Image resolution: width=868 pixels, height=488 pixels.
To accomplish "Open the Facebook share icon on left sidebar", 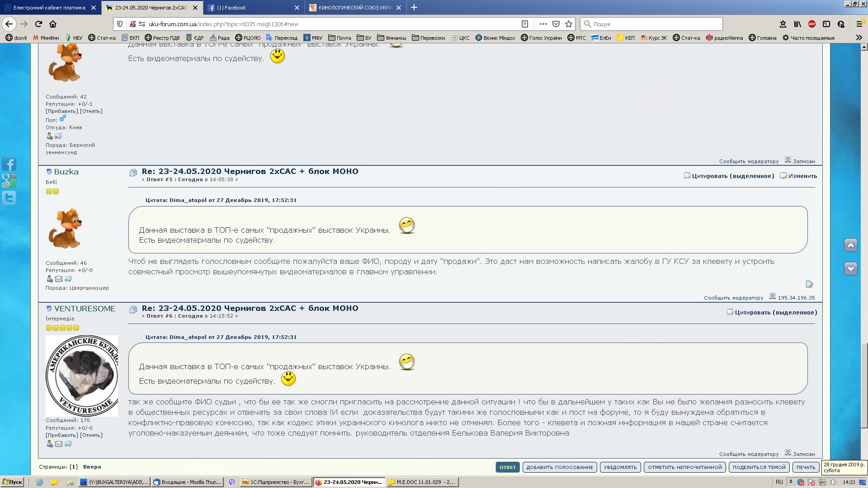I will click(9, 164).
